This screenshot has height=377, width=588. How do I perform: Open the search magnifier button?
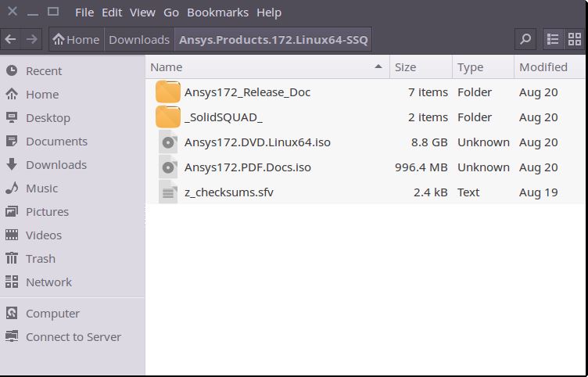pos(525,39)
